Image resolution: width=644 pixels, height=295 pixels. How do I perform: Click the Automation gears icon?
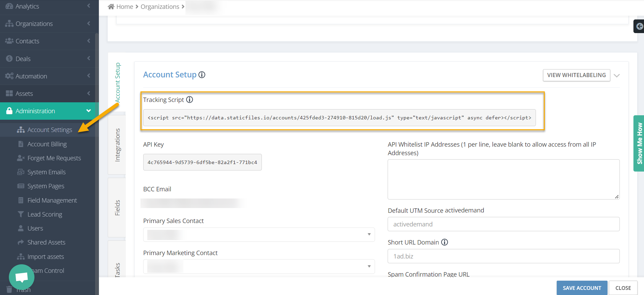click(x=9, y=76)
